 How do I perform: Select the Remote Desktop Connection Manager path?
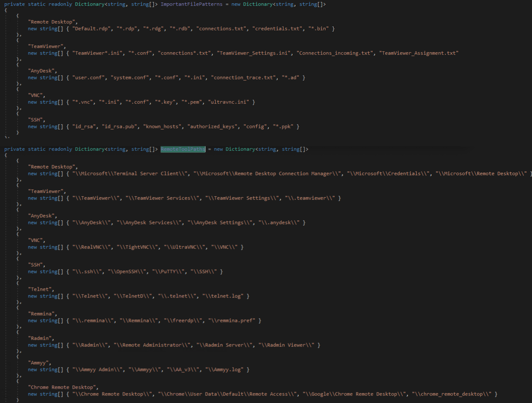(267, 174)
